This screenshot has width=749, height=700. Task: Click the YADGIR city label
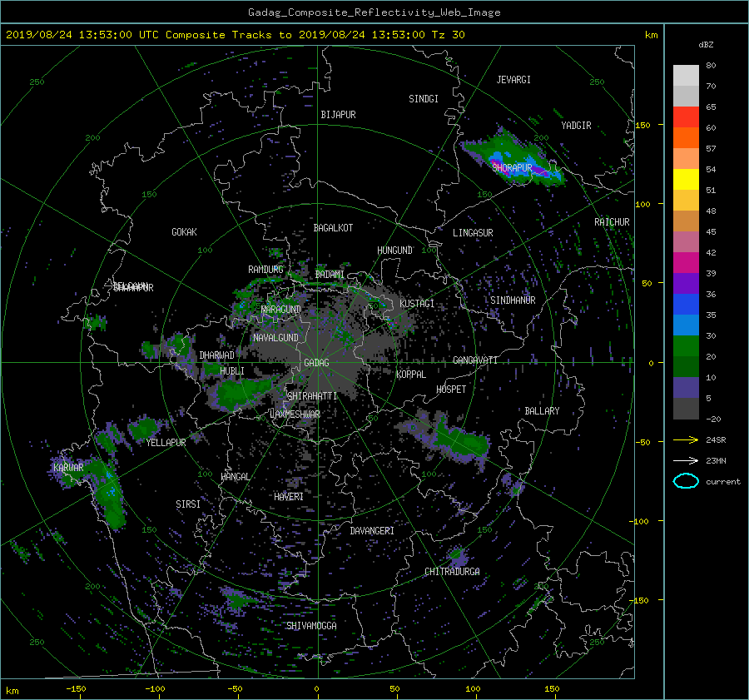click(576, 126)
